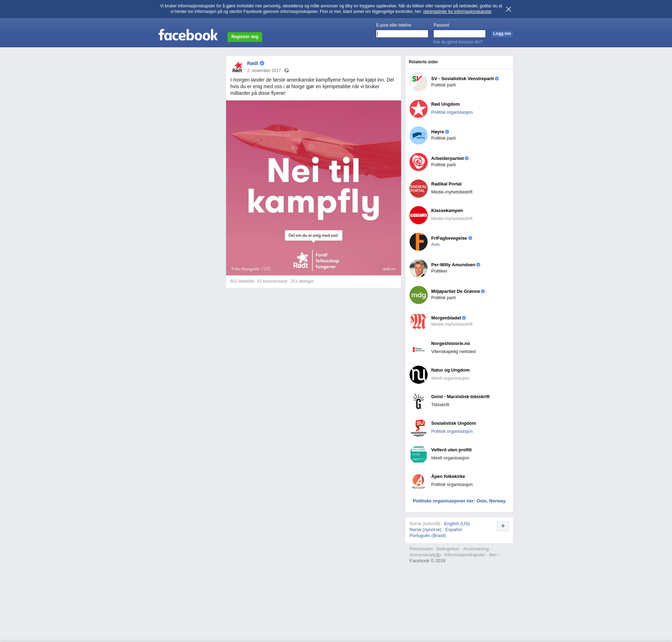Open SV - Sosialistisk Venstreparti logo icon
Screen dimensions: 672x642
419,82
